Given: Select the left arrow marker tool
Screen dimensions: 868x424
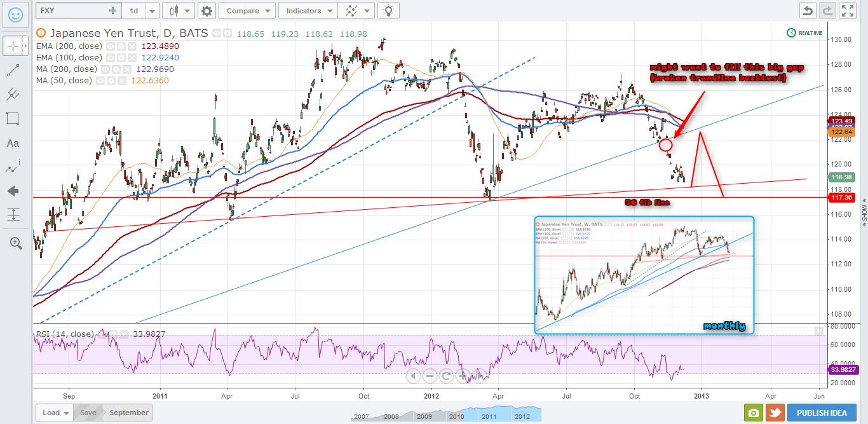Looking at the screenshot, I should coord(13,191).
